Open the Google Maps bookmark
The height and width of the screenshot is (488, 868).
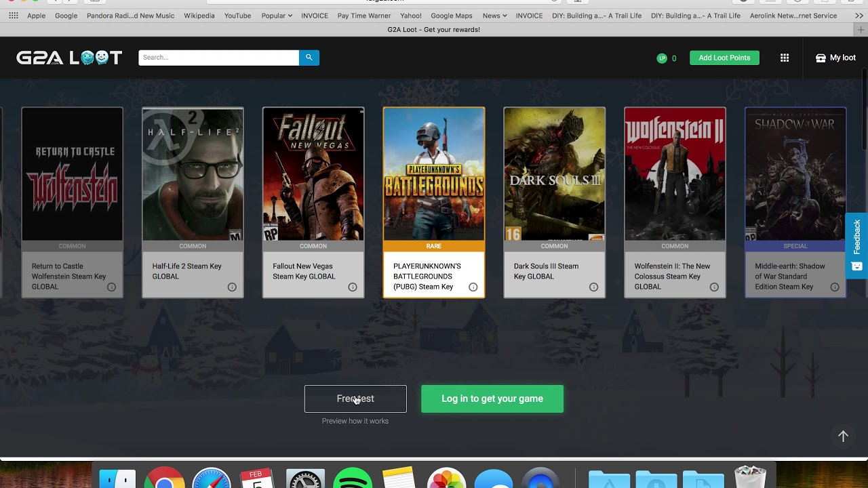[x=452, y=16]
